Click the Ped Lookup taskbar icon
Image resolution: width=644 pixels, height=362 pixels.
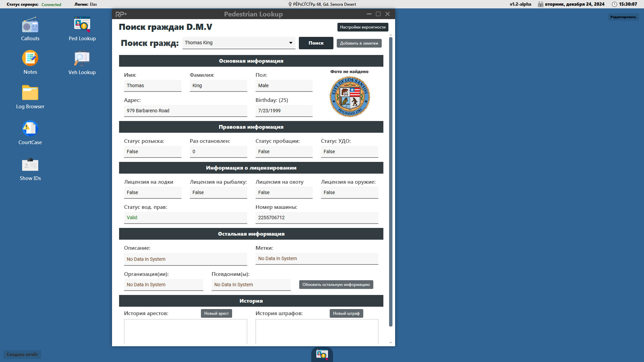[322, 355]
